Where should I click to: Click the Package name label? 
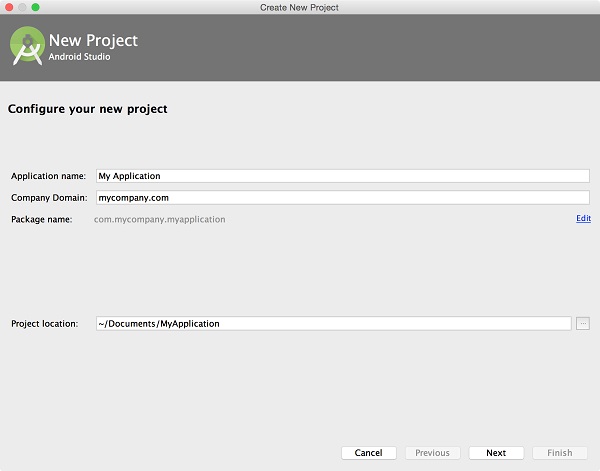click(42, 220)
